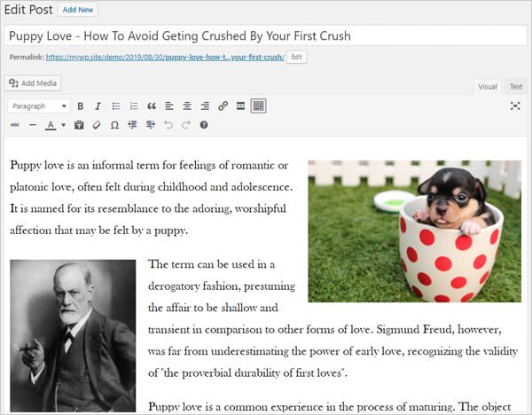Select the puppy in cup image
The width and height of the screenshot is (532, 415).
[414, 231]
